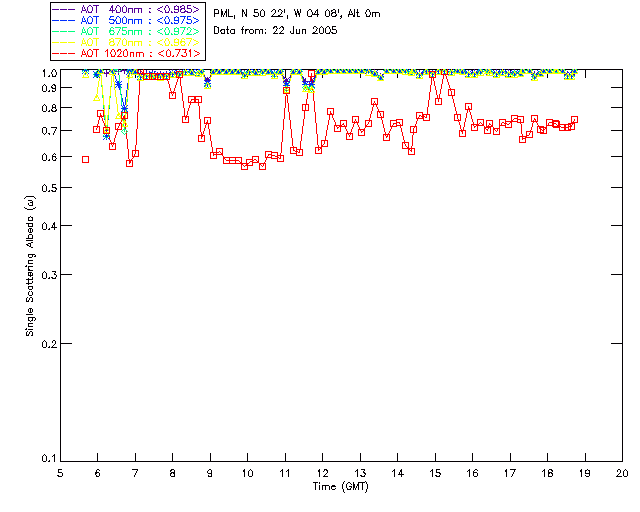The height and width of the screenshot is (512, 640).
Task: Click the 0.5 y-axis tick label
Action: coord(49,188)
